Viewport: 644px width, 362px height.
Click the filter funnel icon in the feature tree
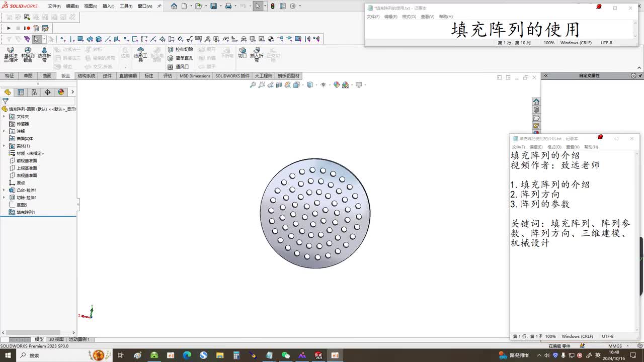click(x=5, y=101)
